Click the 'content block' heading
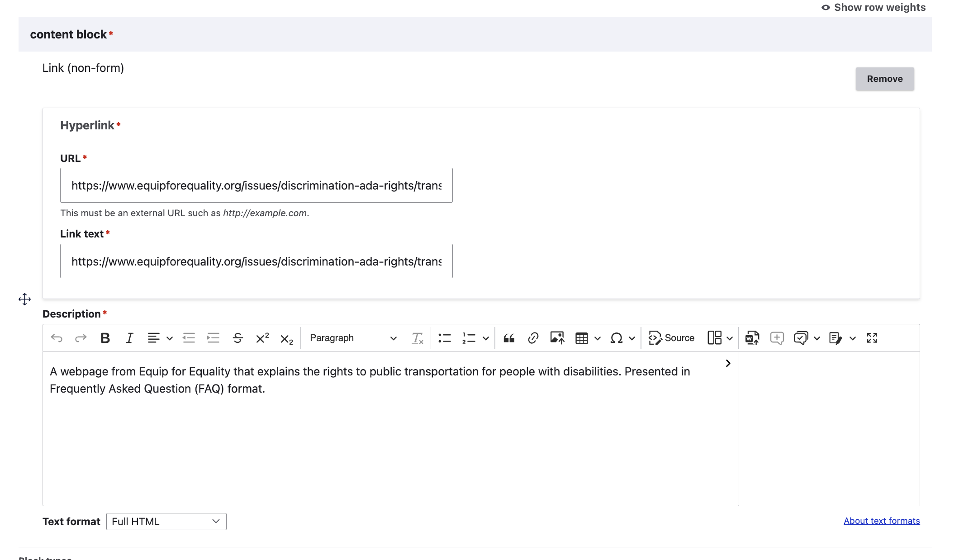 coord(68,34)
